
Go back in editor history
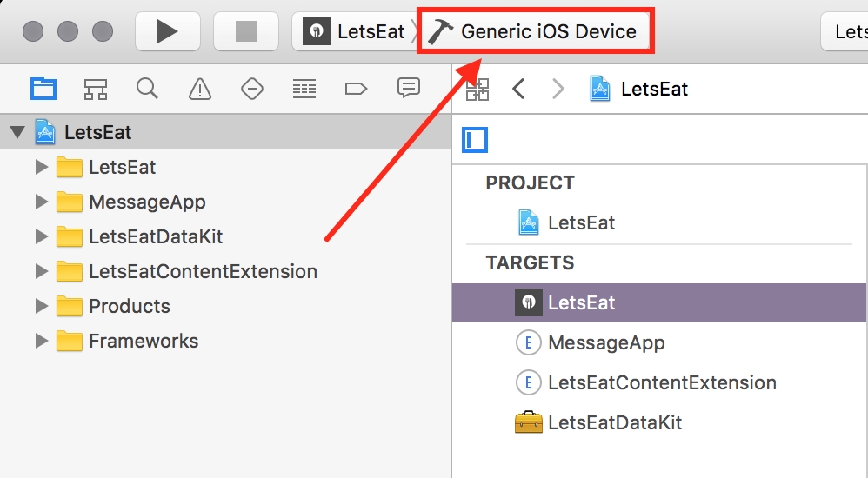click(518, 89)
